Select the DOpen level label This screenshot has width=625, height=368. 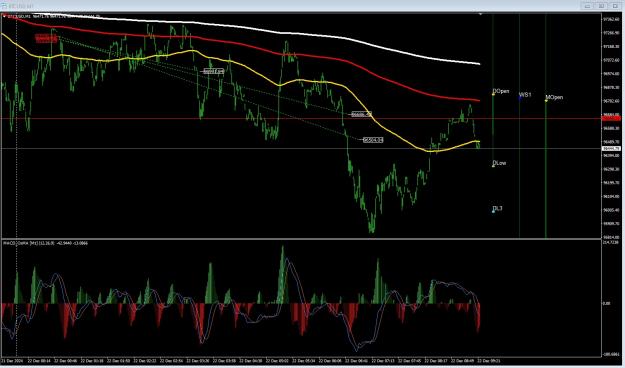(x=501, y=91)
